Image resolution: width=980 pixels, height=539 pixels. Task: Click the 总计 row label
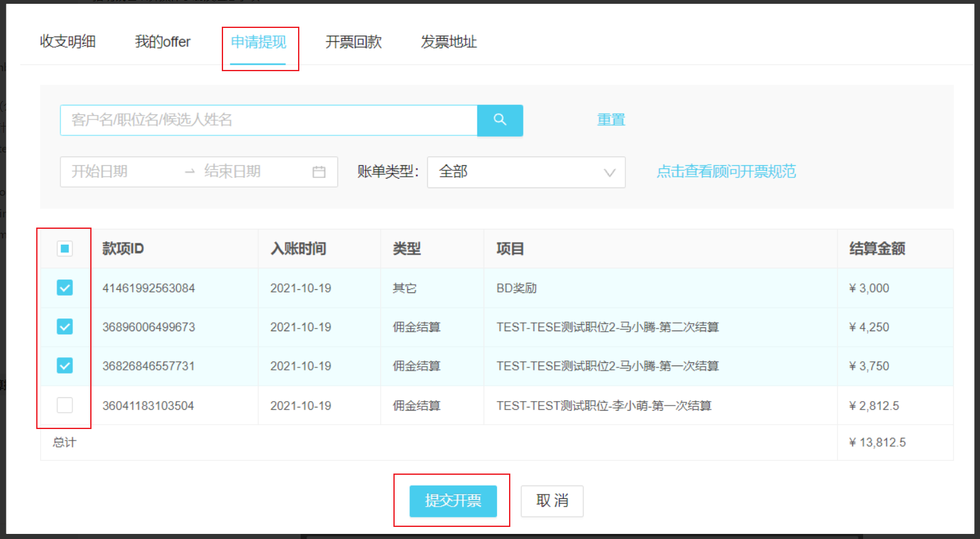tap(64, 442)
